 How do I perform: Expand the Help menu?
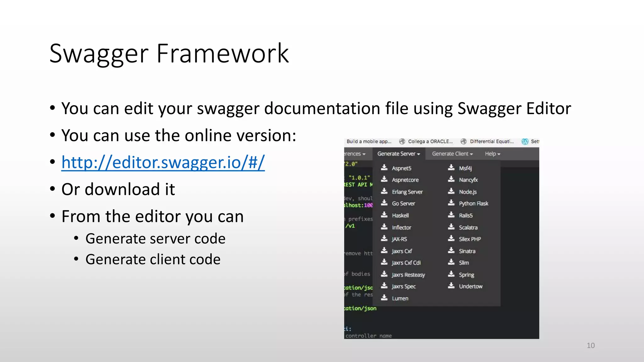(492, 154)
